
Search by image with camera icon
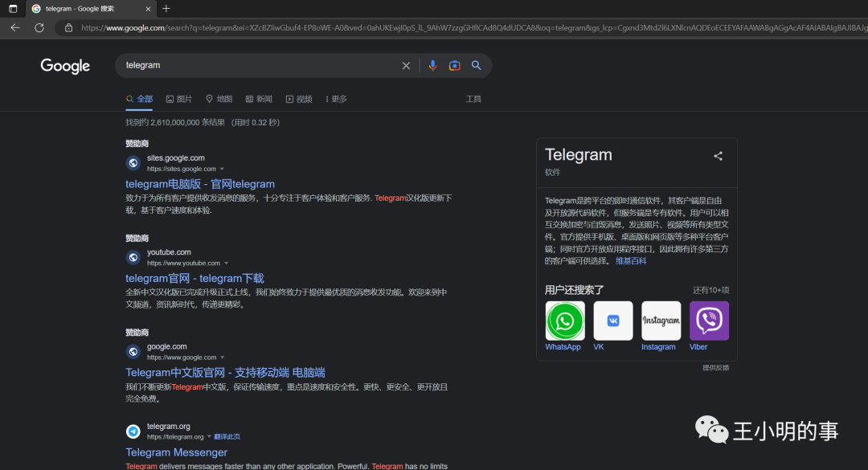click(x=454, y=65)
